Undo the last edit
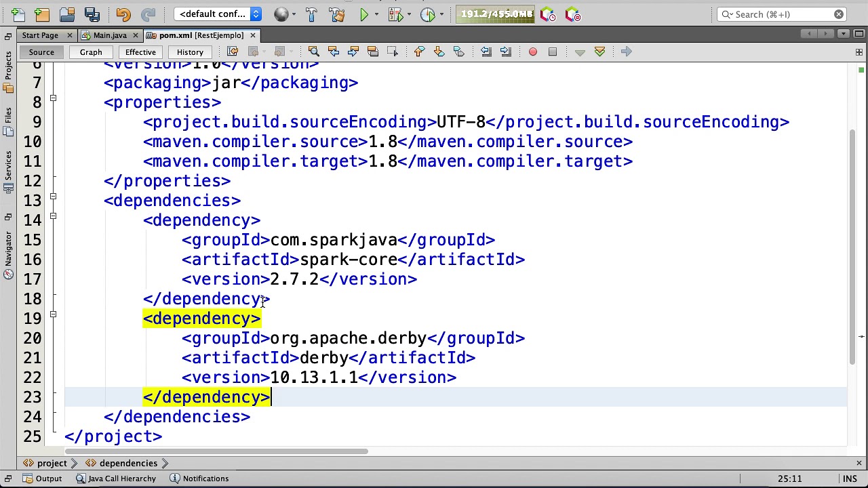 tap(123, 14)
